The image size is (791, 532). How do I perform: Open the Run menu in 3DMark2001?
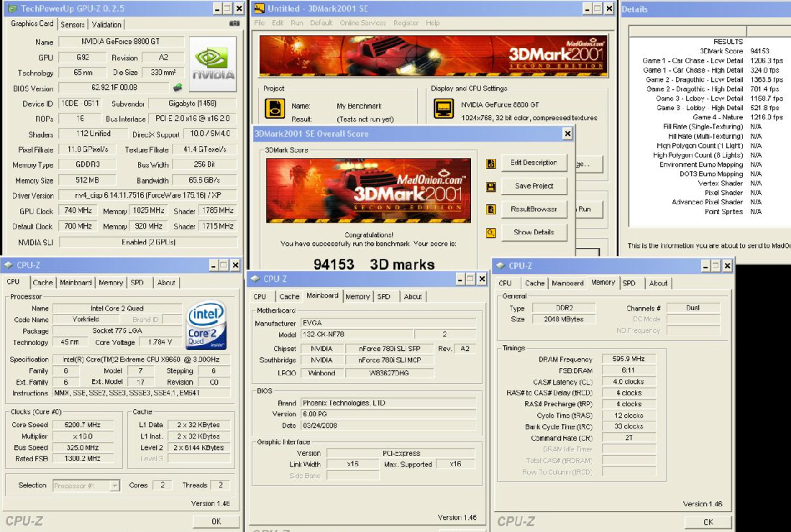click(x=296, y=23)
